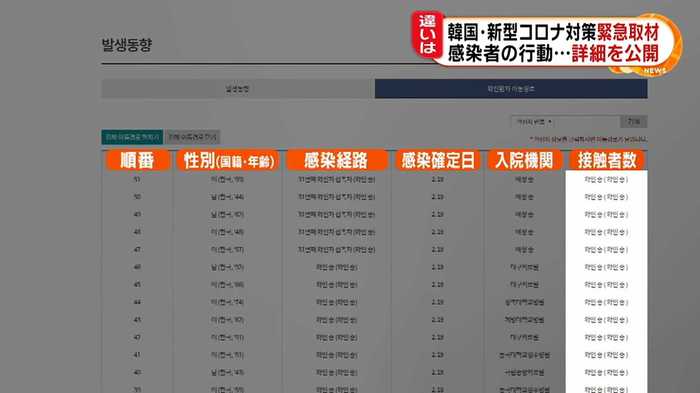Click the gray button beside the teal button
Screen dimensions: 700x393
pos(192,137)
